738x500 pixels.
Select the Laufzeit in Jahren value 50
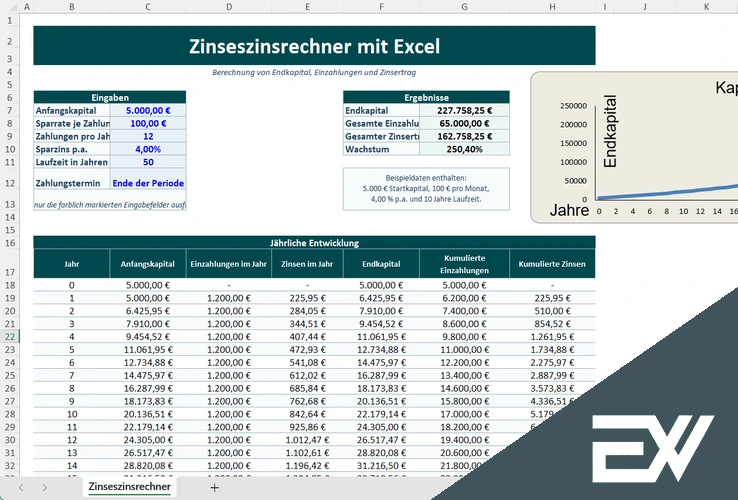point(148,162)
